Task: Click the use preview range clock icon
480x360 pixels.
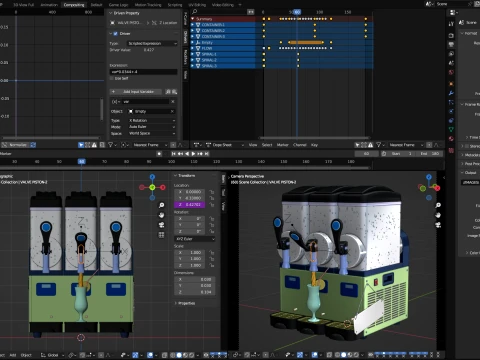Action: click(384, 154)
